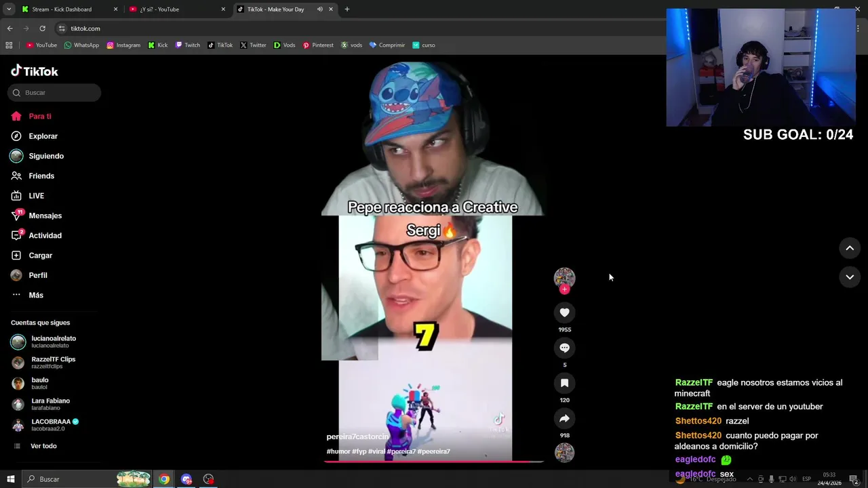Open Kick bookmark
This screenshot has height=488, width=868.
[157, 45]
